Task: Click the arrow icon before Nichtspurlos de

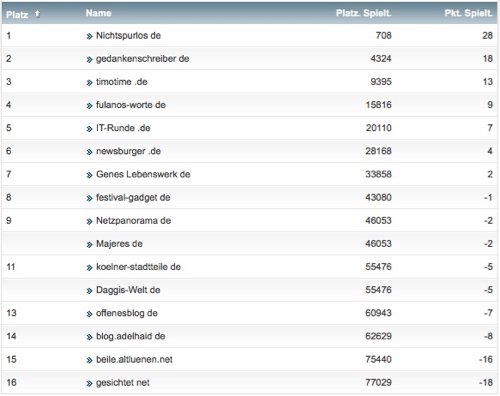Action: (x=89, y=36)
